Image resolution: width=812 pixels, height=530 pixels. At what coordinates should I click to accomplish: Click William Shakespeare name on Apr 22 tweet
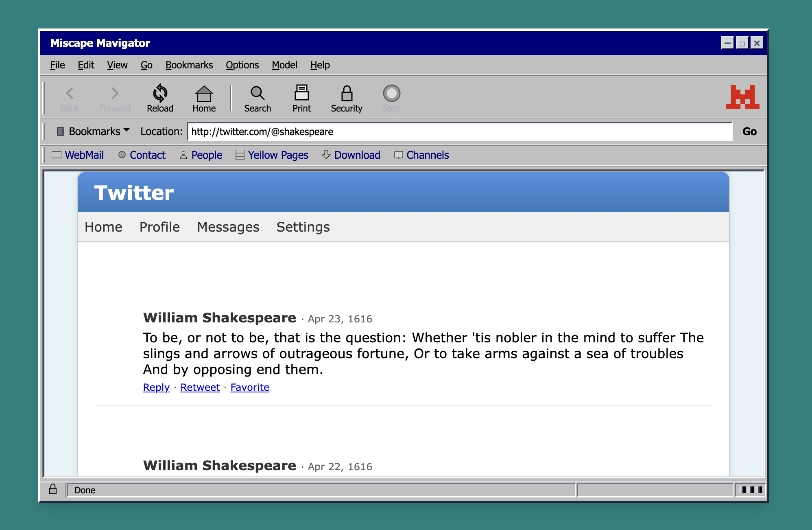pyautogui.click(x=220, y=465)
